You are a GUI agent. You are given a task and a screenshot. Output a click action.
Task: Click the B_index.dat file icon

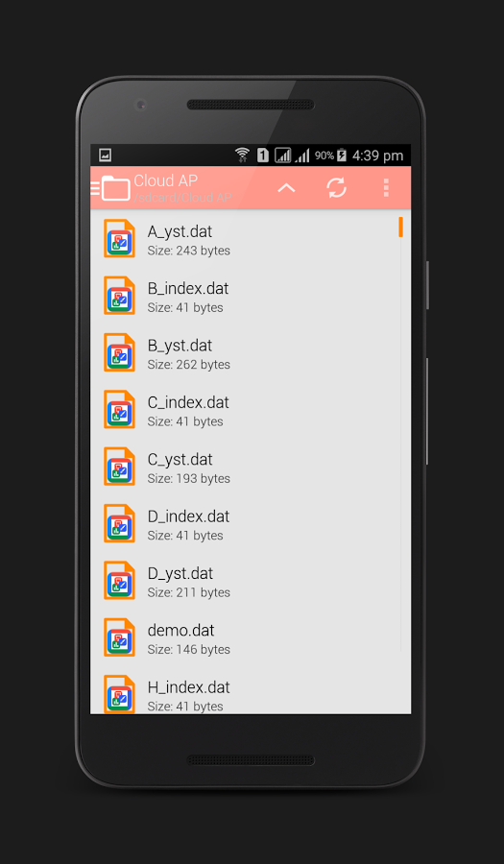pos(120,296)
